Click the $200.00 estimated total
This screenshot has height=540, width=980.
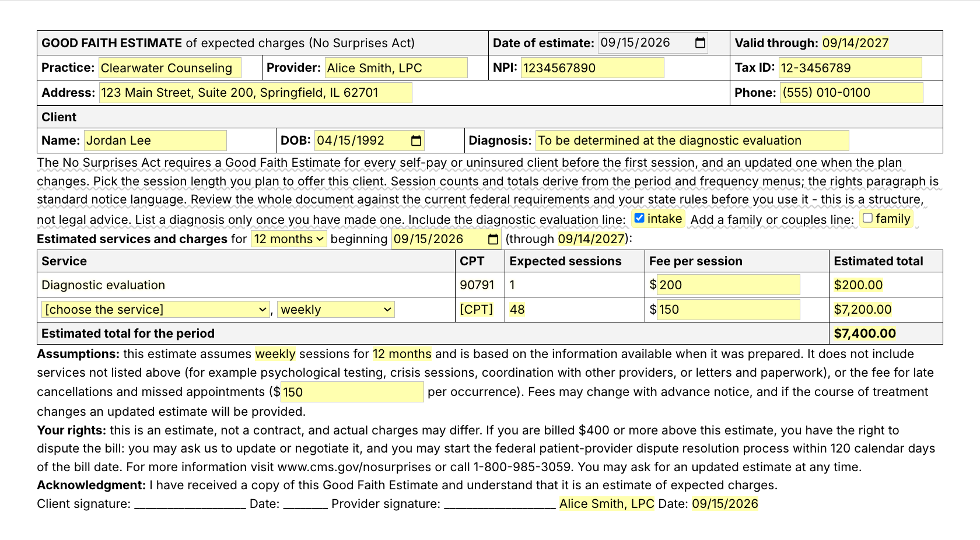(x=858, y=285)
